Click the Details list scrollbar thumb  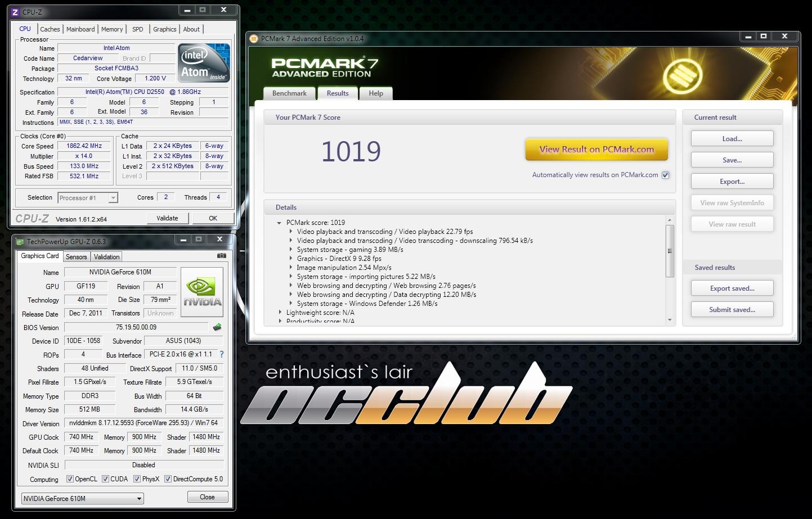[670, 251]
